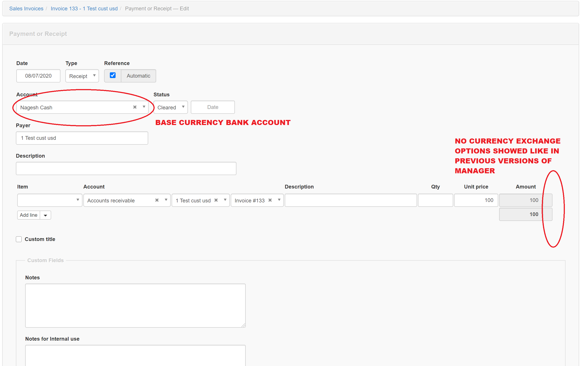The width and height of the screenshot is (588, 366).
Task: Open the Type Receipt dropdown
Action: (82, 76)
